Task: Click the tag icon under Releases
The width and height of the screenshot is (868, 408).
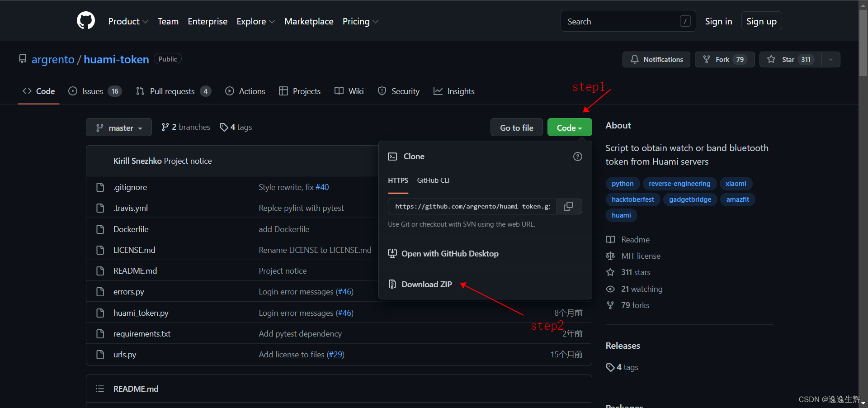Action: coord(610,367)
